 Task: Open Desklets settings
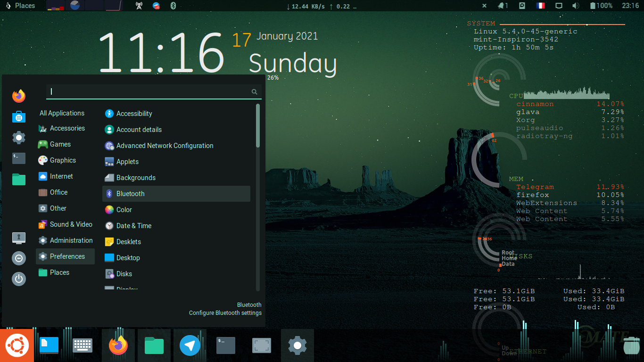point(176,242)
